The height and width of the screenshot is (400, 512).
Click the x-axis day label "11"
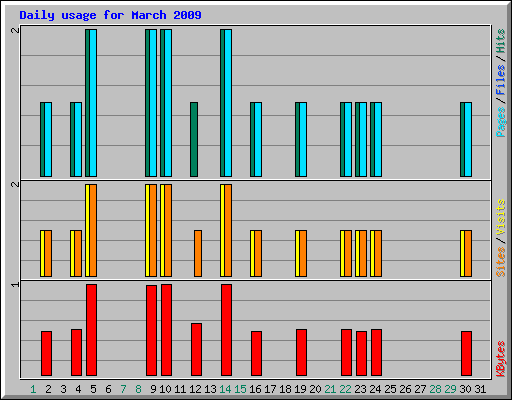[x=180, y=389]
